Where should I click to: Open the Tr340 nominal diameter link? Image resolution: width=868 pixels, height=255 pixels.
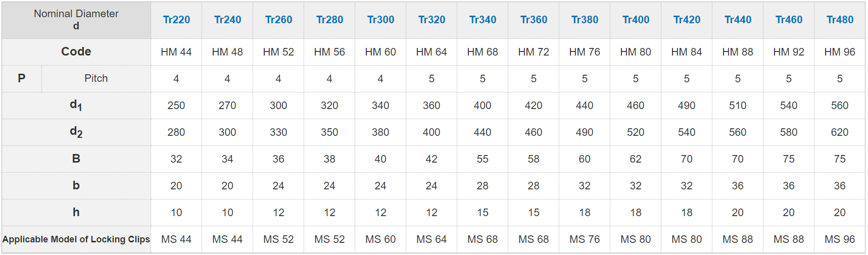point(483,20)
